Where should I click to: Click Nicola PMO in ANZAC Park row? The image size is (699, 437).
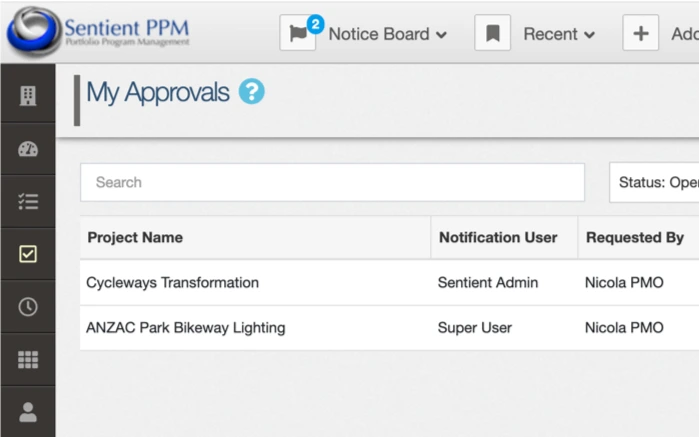pos(624,328)
